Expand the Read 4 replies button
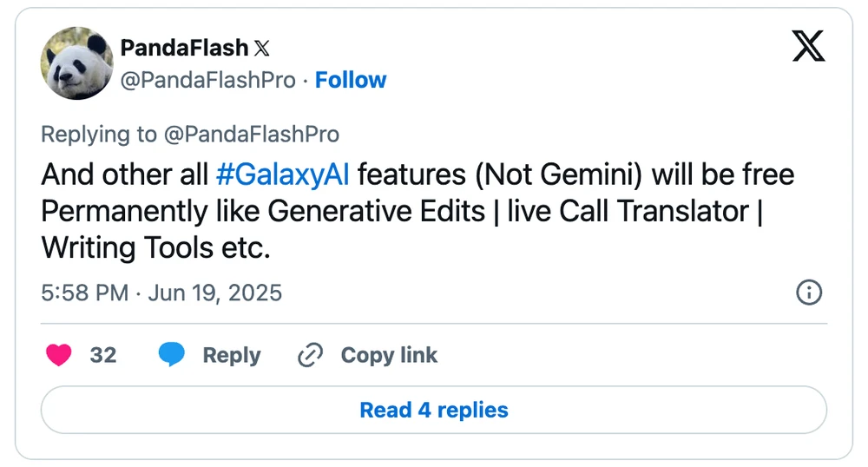868x467 pixels. click(434, 410)
